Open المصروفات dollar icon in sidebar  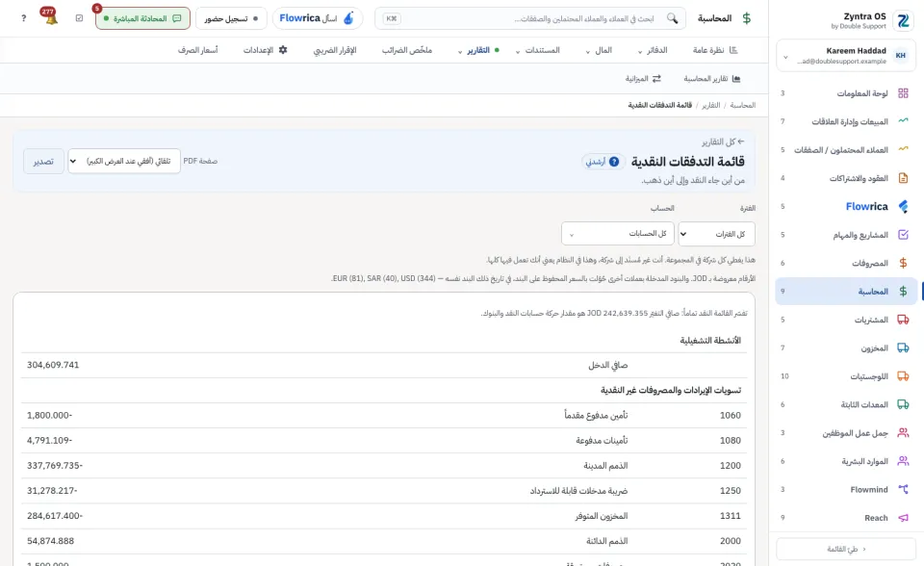point(903,263)
